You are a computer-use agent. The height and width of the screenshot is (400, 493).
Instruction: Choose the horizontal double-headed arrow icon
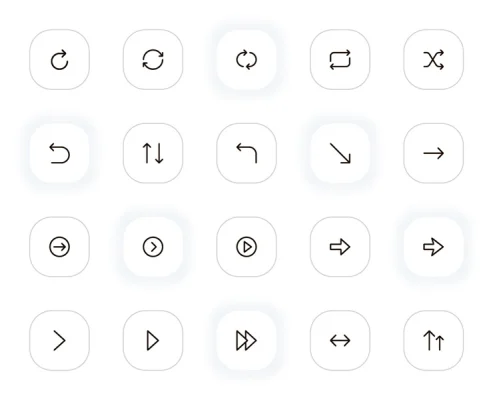click(x=340, y=340)
